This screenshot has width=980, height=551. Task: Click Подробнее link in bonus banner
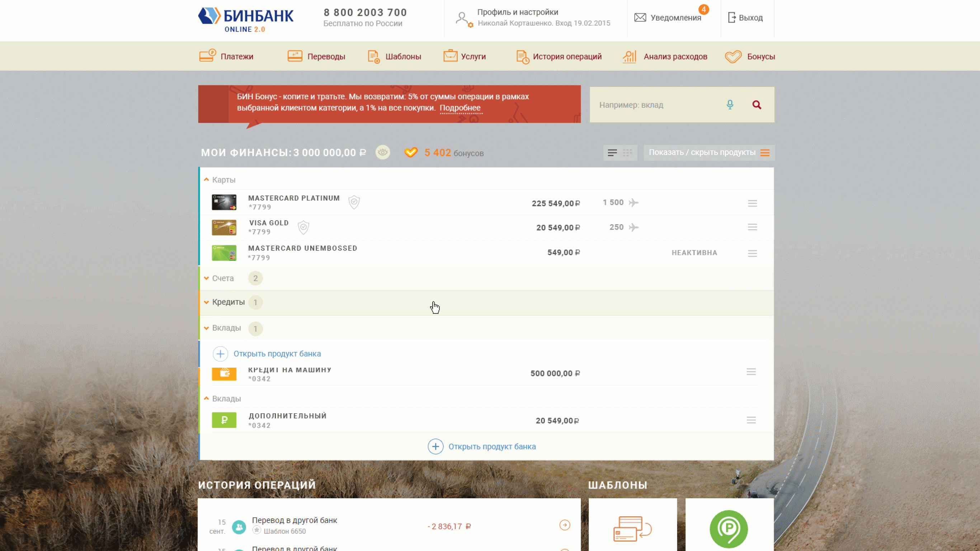point(460,108)
